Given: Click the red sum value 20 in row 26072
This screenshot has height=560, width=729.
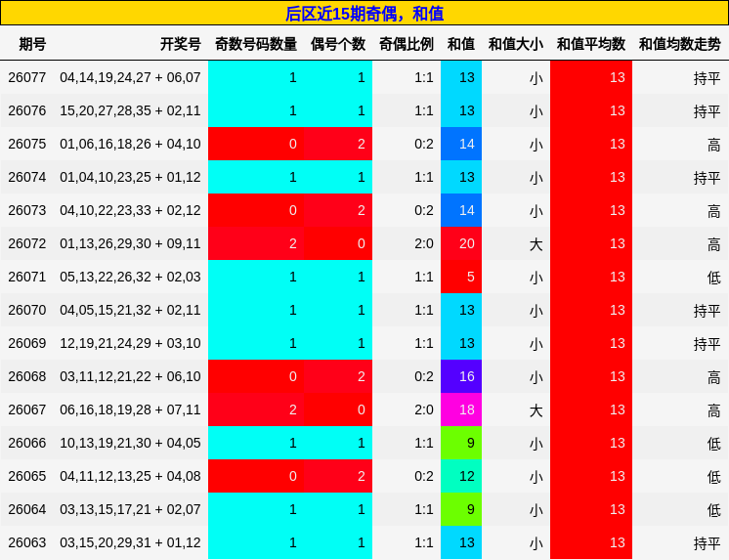Looking at the screenshot, I should [x=461, y=243].
